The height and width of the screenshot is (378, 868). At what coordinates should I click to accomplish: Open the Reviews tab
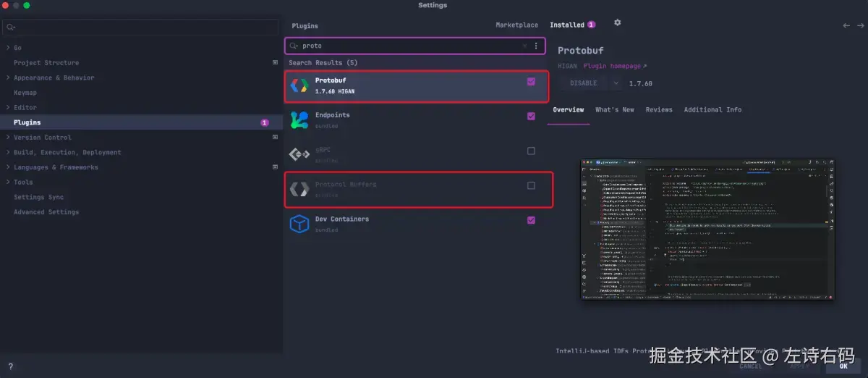(x=659, y=110)
